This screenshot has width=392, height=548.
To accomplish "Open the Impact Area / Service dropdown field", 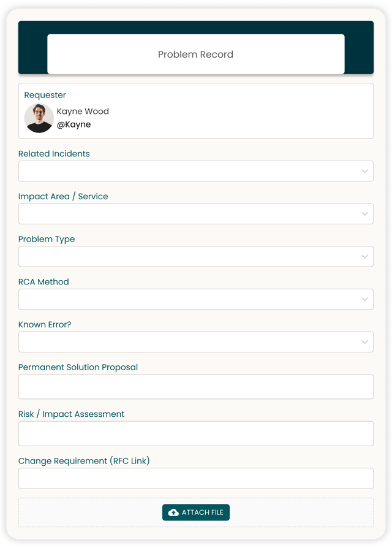I will (x=196, y=214).
